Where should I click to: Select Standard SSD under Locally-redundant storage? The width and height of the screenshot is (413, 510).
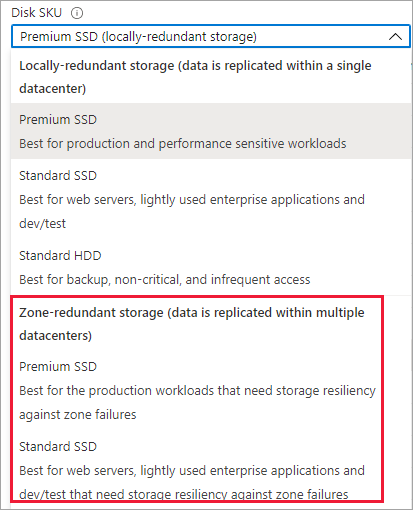(x=211, y=199)
